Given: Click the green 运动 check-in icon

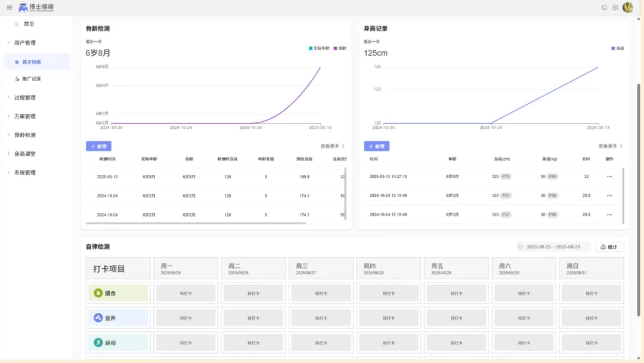Looking at the screenshot, I should [98, 343].
